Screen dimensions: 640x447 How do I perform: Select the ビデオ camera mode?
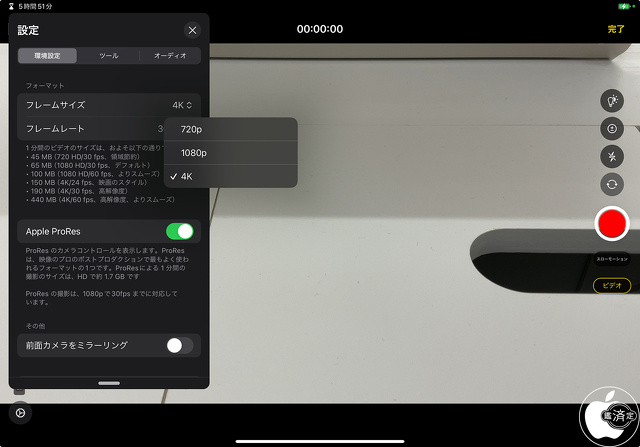612,285
